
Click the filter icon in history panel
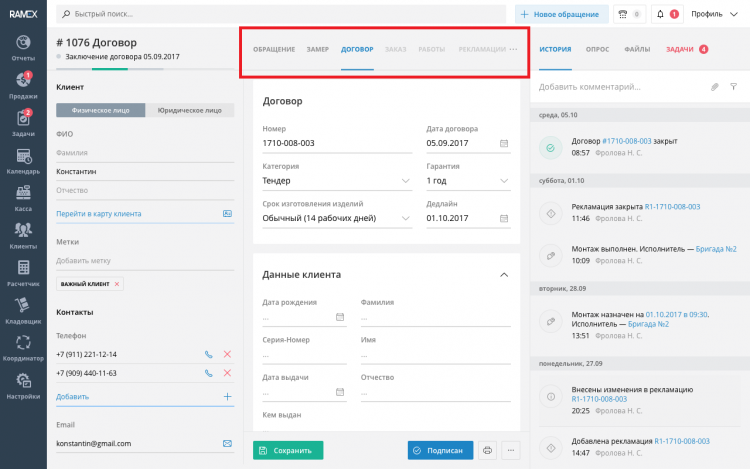pyautogui.click(x=733, y=87)
